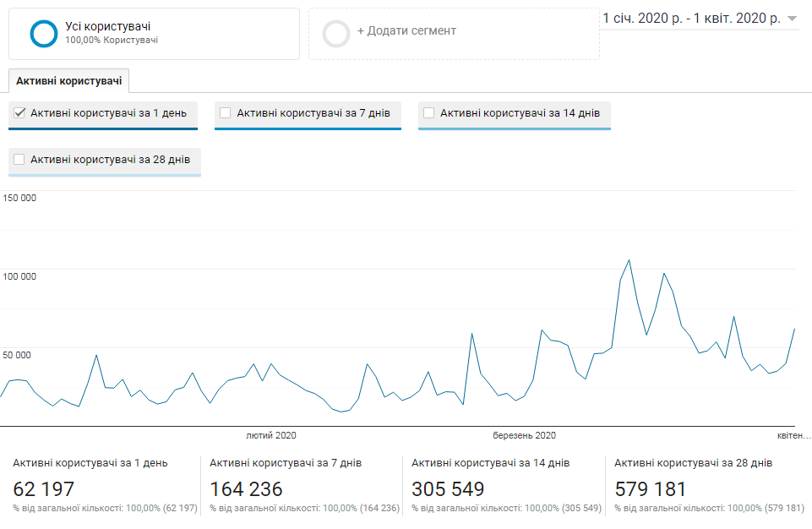Click the 579 181 twenty-eight-day users value
The image size is (812, 529).
point(650,488)
